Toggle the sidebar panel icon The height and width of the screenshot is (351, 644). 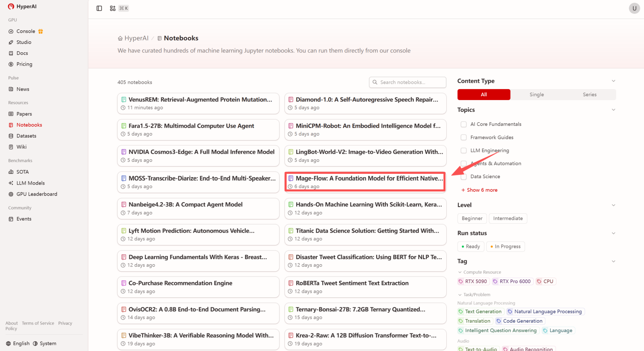(99, 8)
